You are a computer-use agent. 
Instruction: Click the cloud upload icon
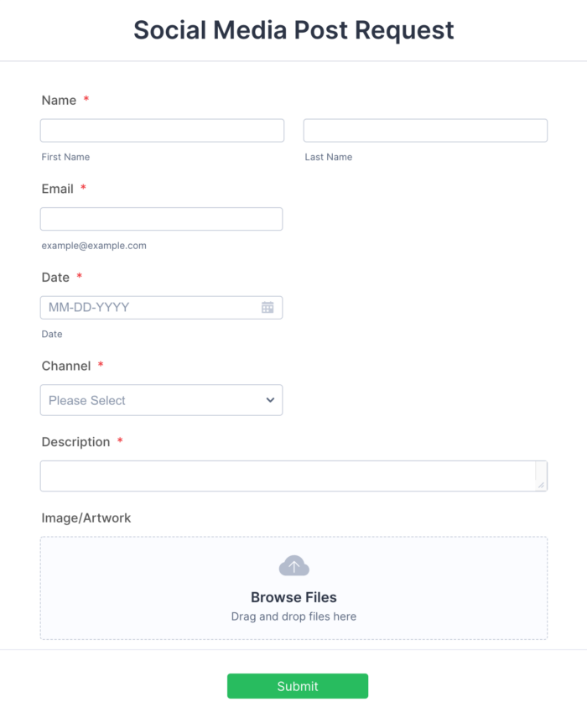click(x=293, y=565)
